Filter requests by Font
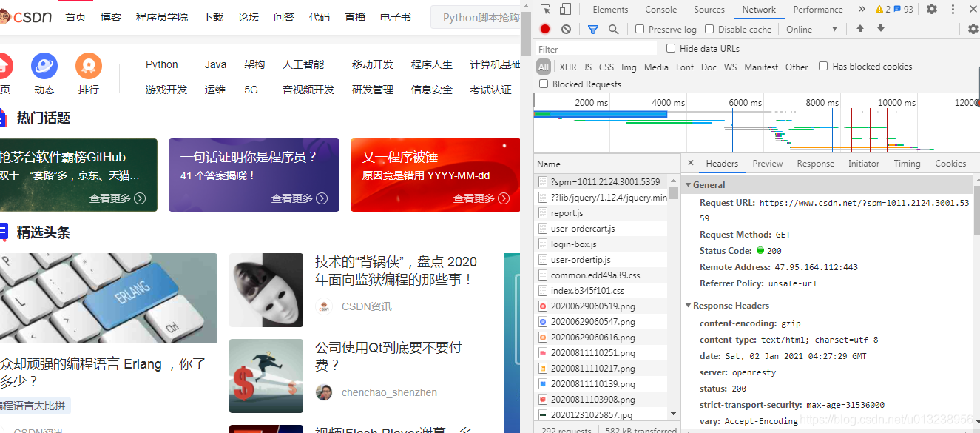The width and height of the screenshot is (980, 433). [x=685, y=67]
